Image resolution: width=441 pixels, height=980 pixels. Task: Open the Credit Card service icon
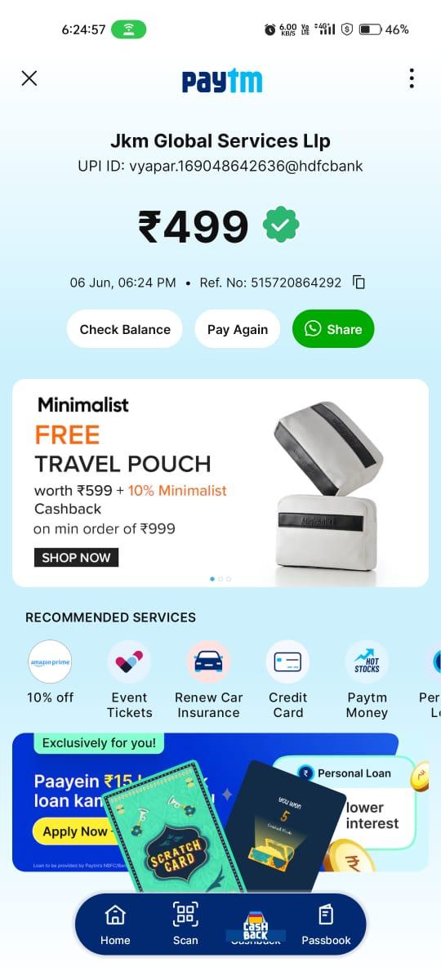pyautogui.click(x=287, y=661)
